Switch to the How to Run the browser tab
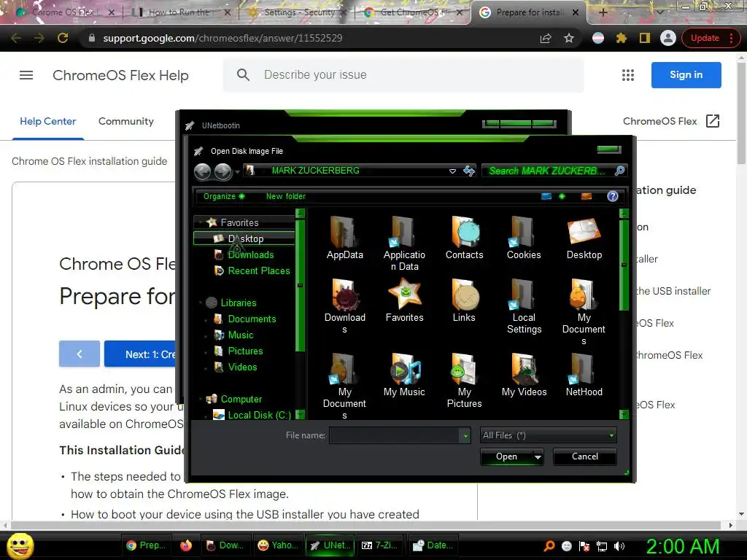This screenshot has height=560, width=747. pyautogui.click(x=181, y=12)
